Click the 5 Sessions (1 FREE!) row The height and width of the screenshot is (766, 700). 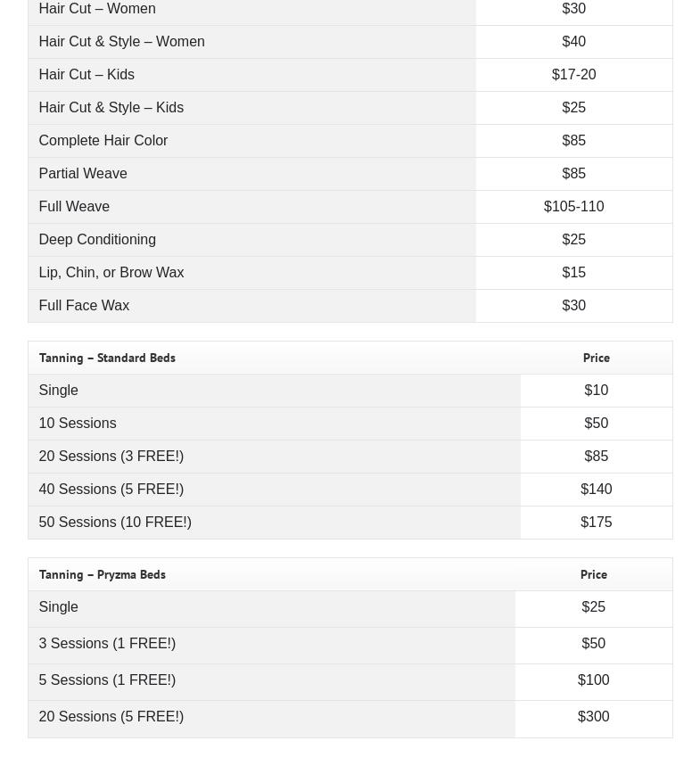click(x=107, y=680)
